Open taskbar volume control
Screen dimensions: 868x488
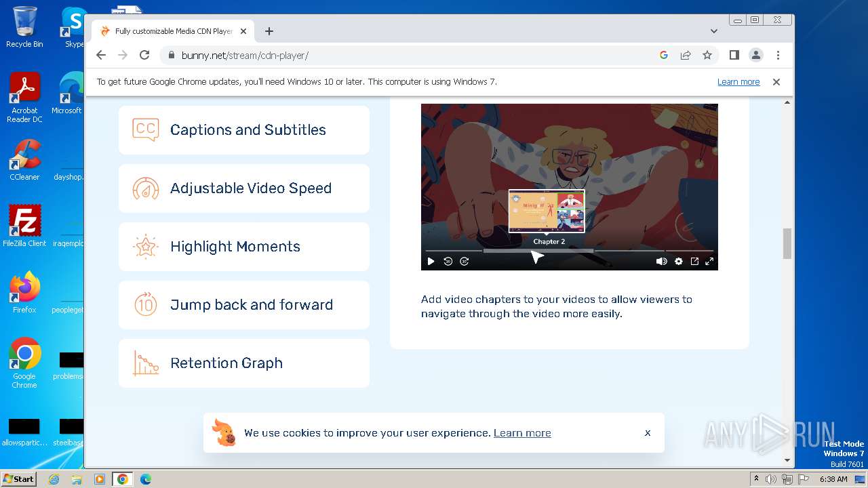pos(771,479)
